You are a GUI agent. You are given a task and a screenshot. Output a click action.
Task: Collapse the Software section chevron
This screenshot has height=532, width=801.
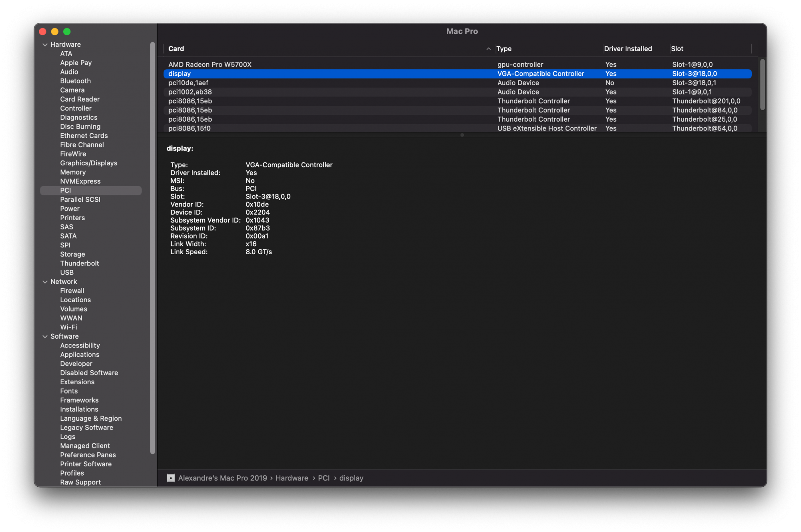[45, 337]
